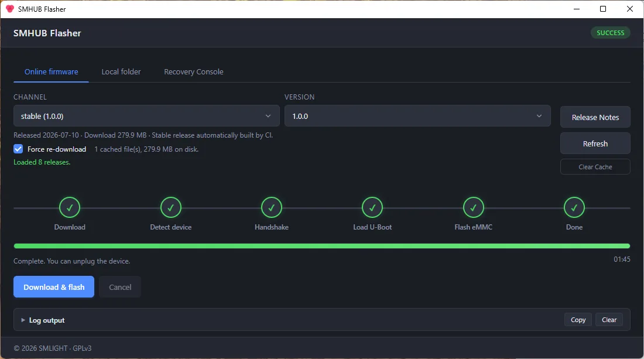Click the elapsed time 01:45
Viewport: 644px width, 359px height.
[622, 259]
